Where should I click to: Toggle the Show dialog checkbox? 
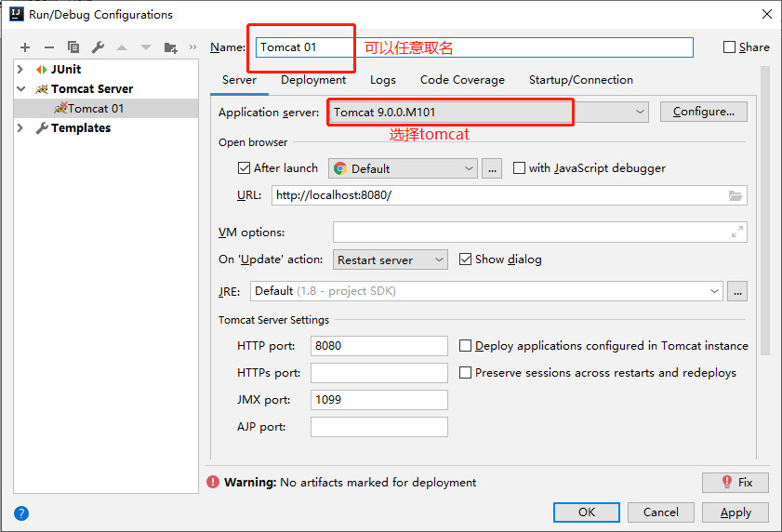[465, 259]
